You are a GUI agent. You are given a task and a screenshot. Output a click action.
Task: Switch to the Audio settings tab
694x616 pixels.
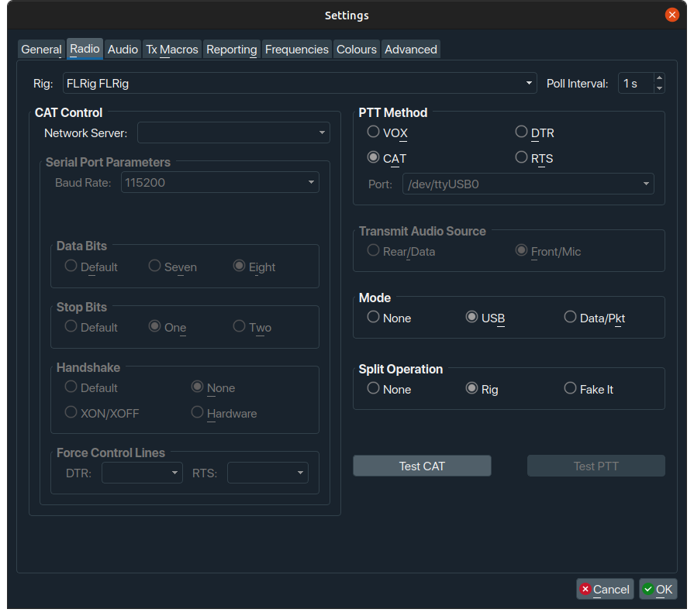pos(122,49)
